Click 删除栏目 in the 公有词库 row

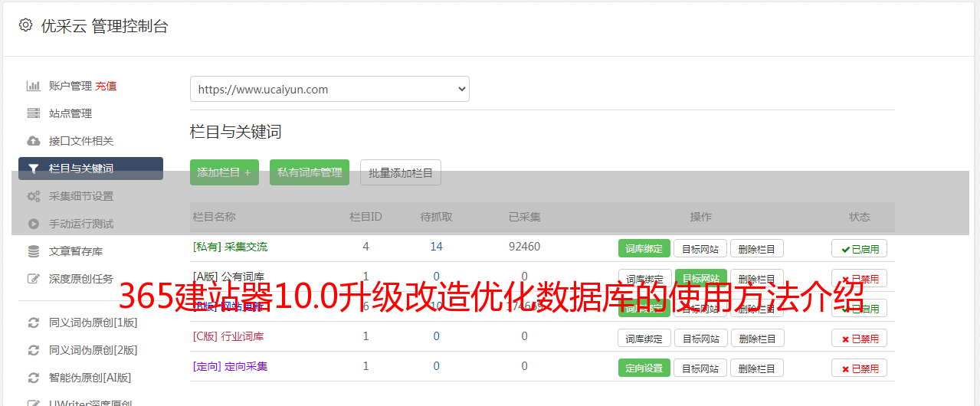pyautogui.click(x=757, y=278)
